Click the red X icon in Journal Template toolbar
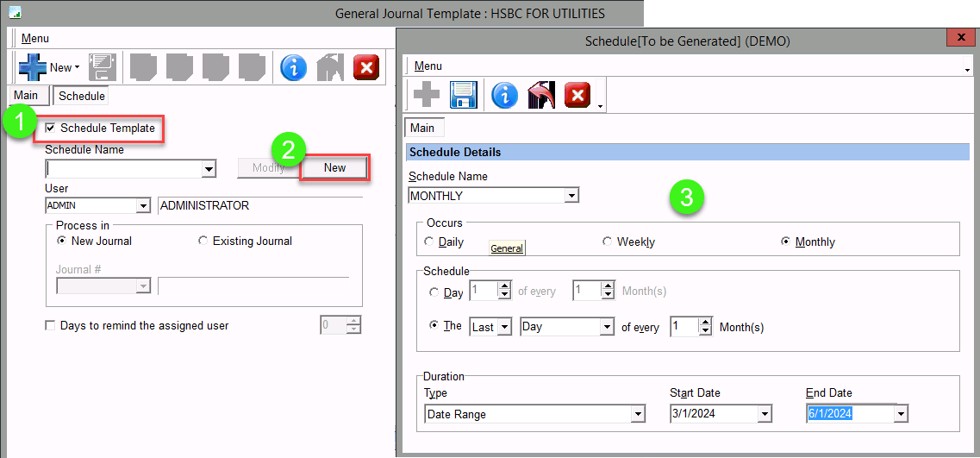Screen dimensions: 980x458 point(366,67)
